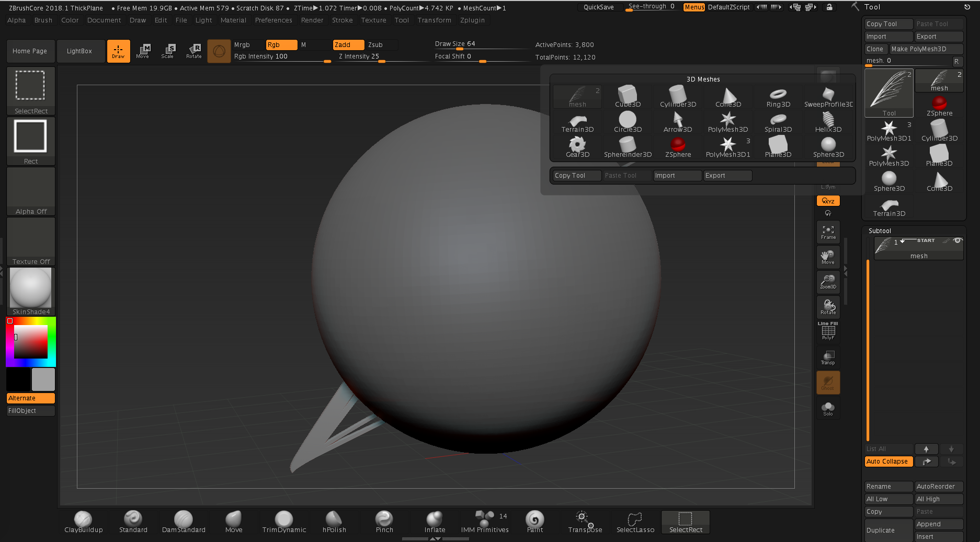Image resolution: width=980 pixels, height=542 pixels.
Task: Open the Preferences menu
Action: (274, 20)
